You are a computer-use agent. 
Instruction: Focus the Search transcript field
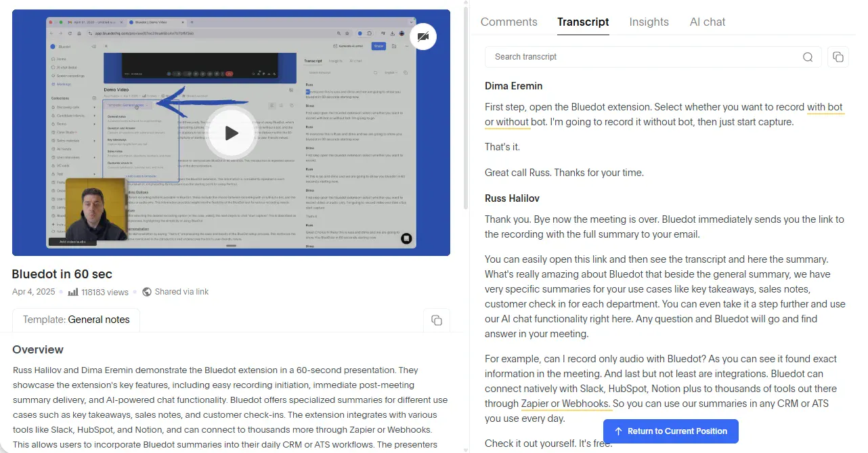coord(653,57)
